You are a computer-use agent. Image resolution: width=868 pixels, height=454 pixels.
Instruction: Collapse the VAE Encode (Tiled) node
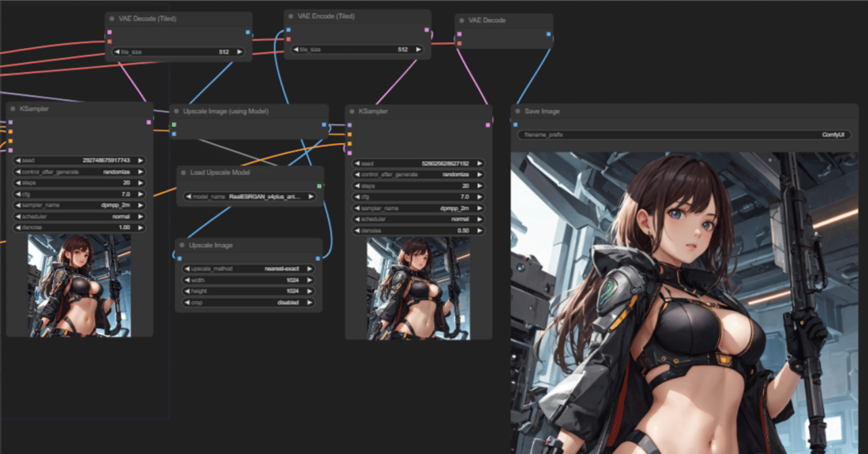click(x=290, y=16)
